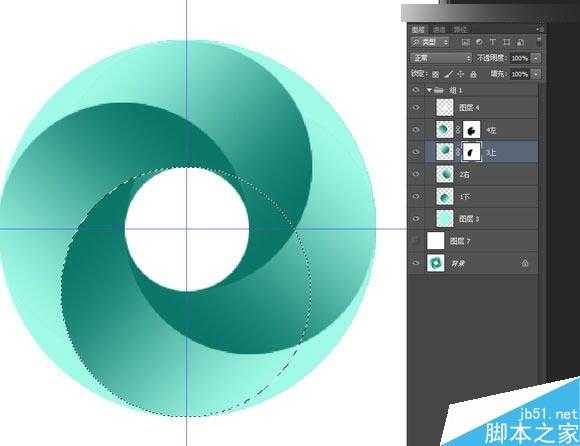Select the 3上 layer mask thumbnail
Viewport: 580px width, 446px height.
pos(472,152)
